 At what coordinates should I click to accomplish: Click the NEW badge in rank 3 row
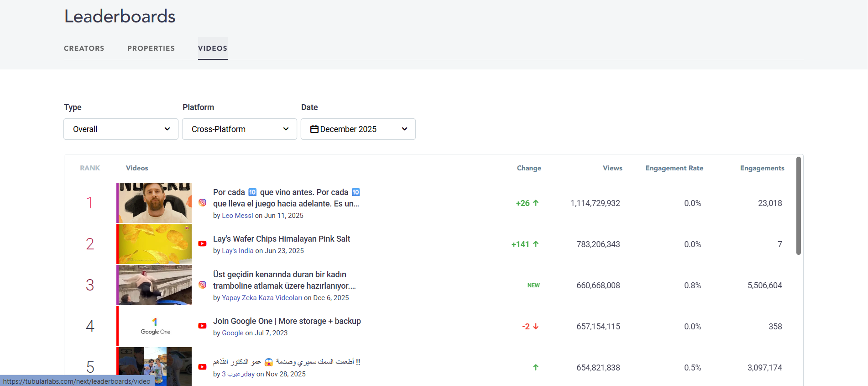(533, 286)
